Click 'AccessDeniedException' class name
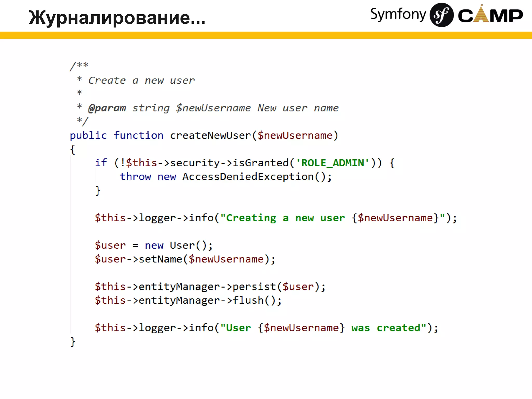 point(248,177)
